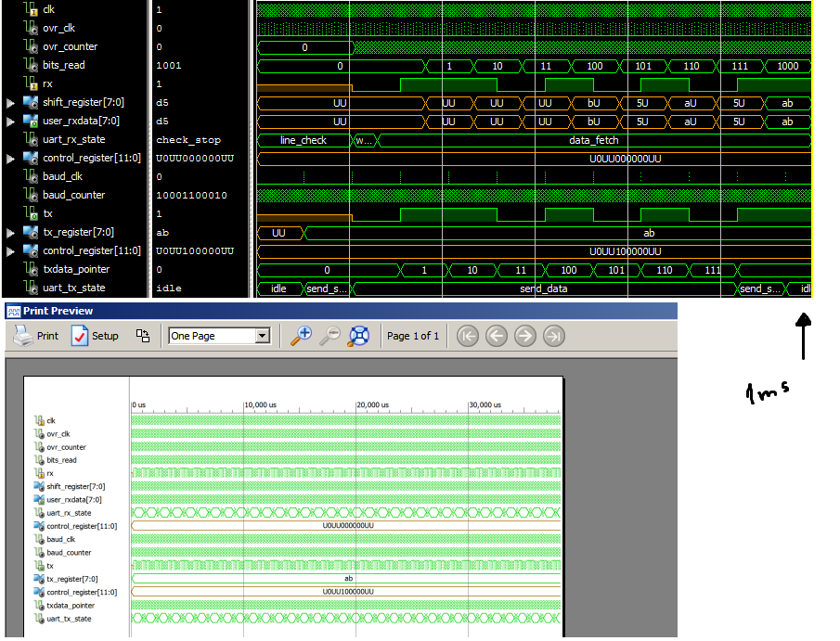Jump to the last page
This screenshot has height=641, width=840.
554,336
